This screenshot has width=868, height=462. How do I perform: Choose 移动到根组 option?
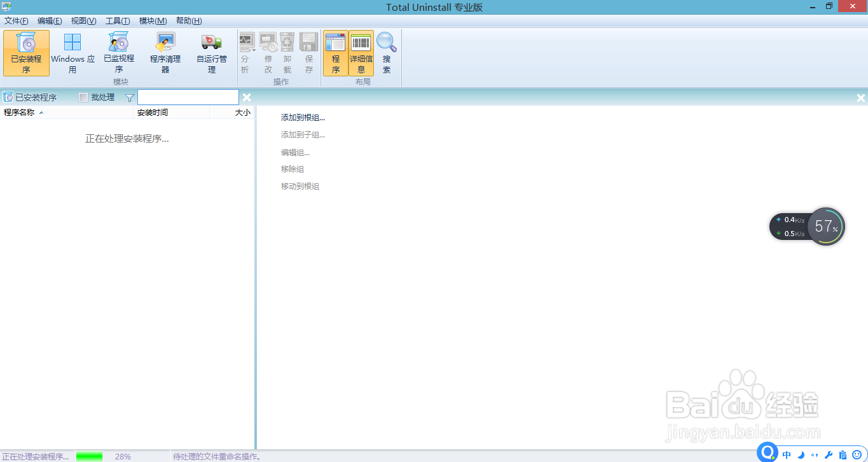pos(300,186)
